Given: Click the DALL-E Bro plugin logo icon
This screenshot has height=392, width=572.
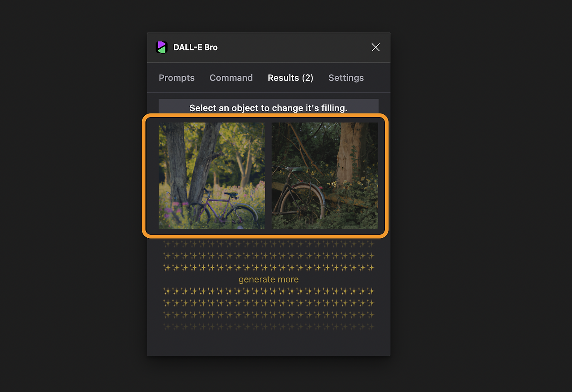Looking at the screenshot, I should [x=161, y=46].
